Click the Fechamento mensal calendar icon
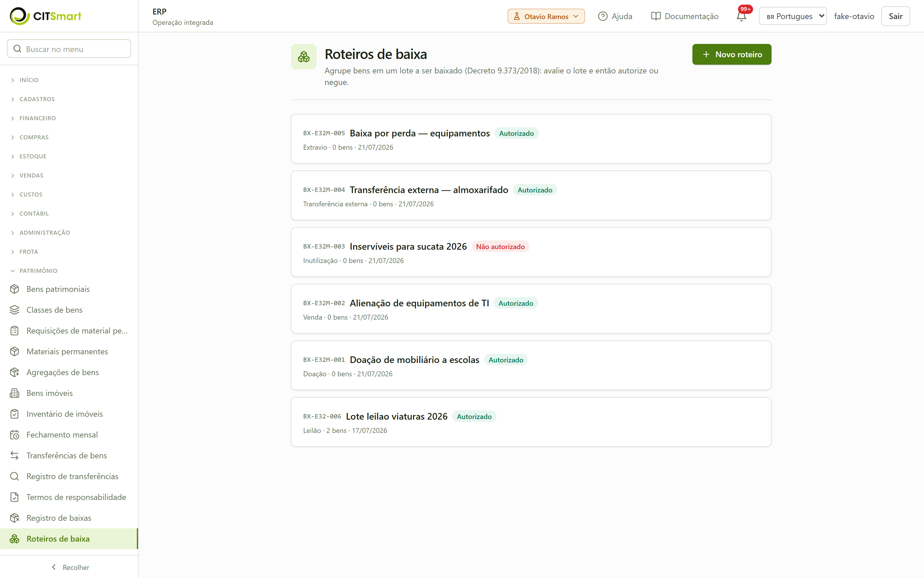Image resolution: width=924 pixels, height=578 pixels. (x=14, y=435)
